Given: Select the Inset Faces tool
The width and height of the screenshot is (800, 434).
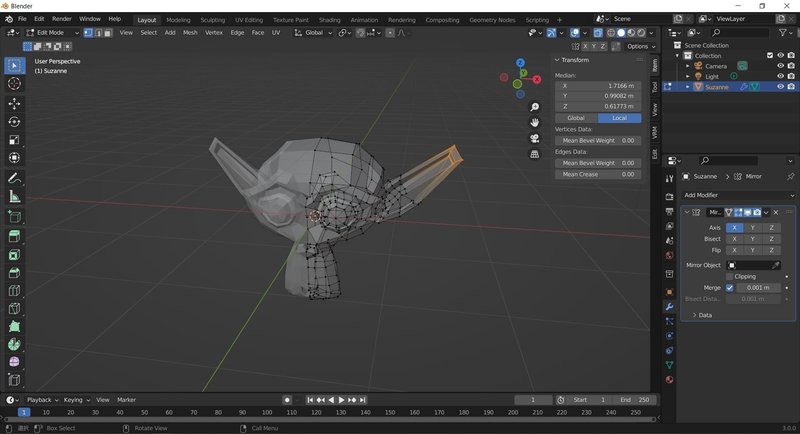Looking at the screenshot, I should point(14,254).
